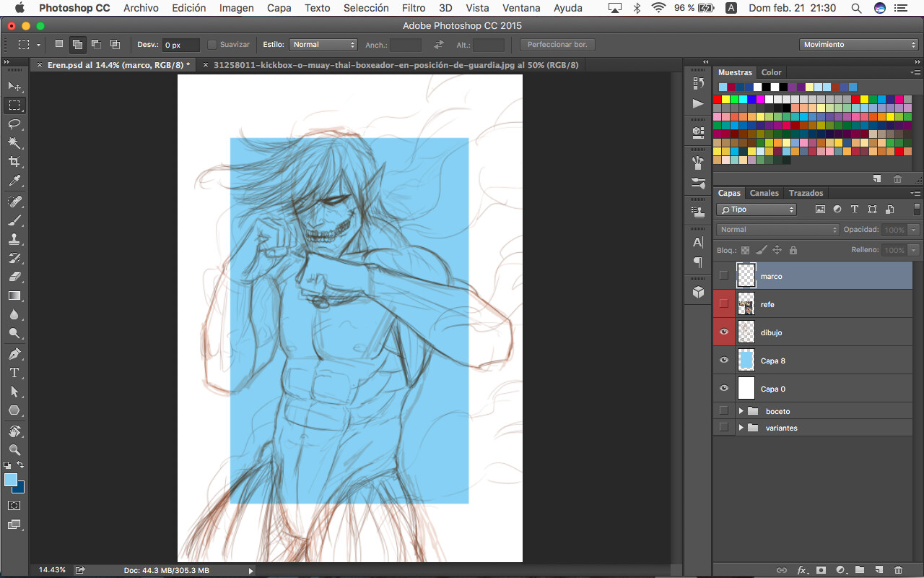Select the Eraser tool
The height and width of the screenshot is (578, 924).
(14, 277)
